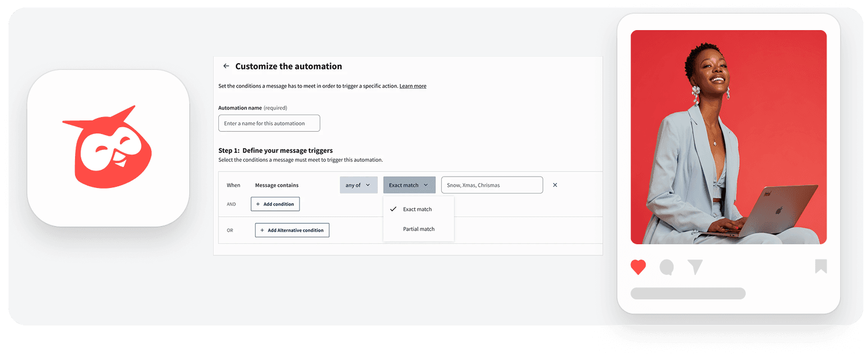Expand the "any of" dropdown

[358, 185]
